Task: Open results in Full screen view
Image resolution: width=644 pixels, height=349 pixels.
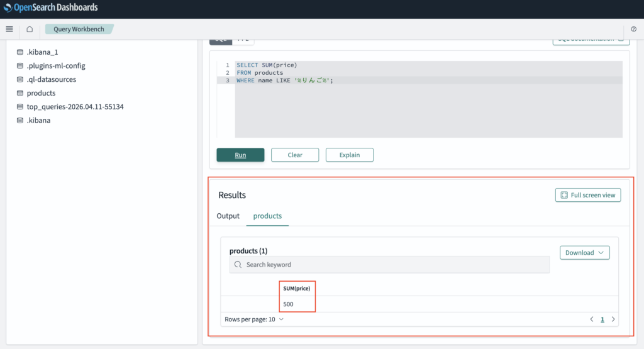Action: (587, 196)
